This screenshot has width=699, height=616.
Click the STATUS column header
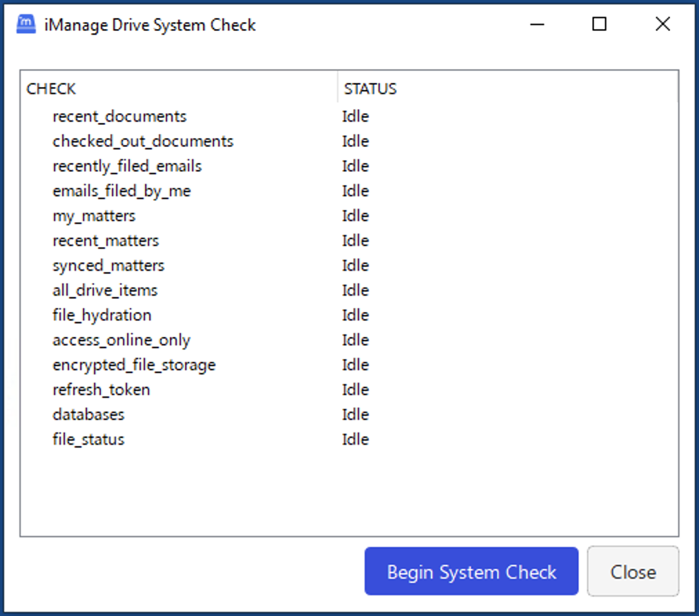pyautogui.click(x=370, y=89)
